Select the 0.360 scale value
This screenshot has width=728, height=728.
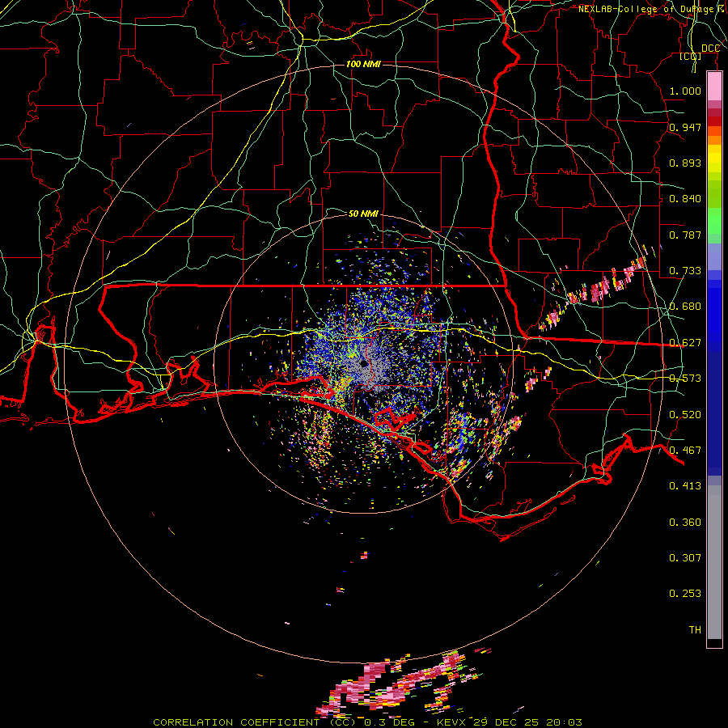[685, 523]
